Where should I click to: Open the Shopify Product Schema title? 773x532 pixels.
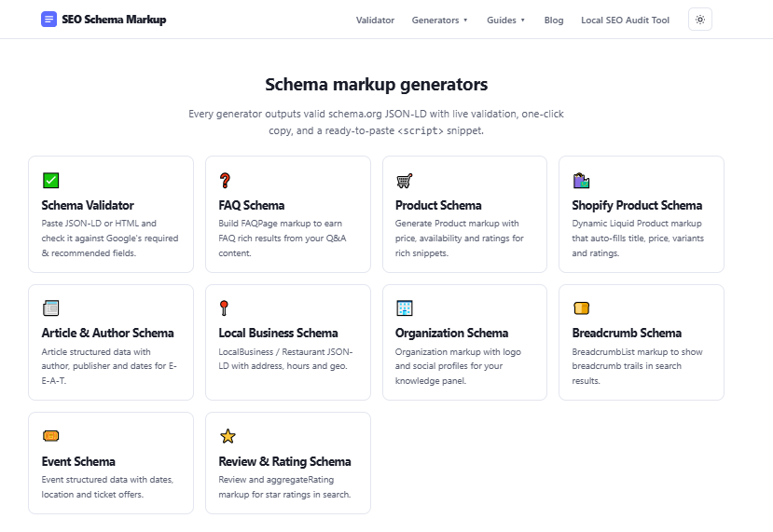[637, 205]
